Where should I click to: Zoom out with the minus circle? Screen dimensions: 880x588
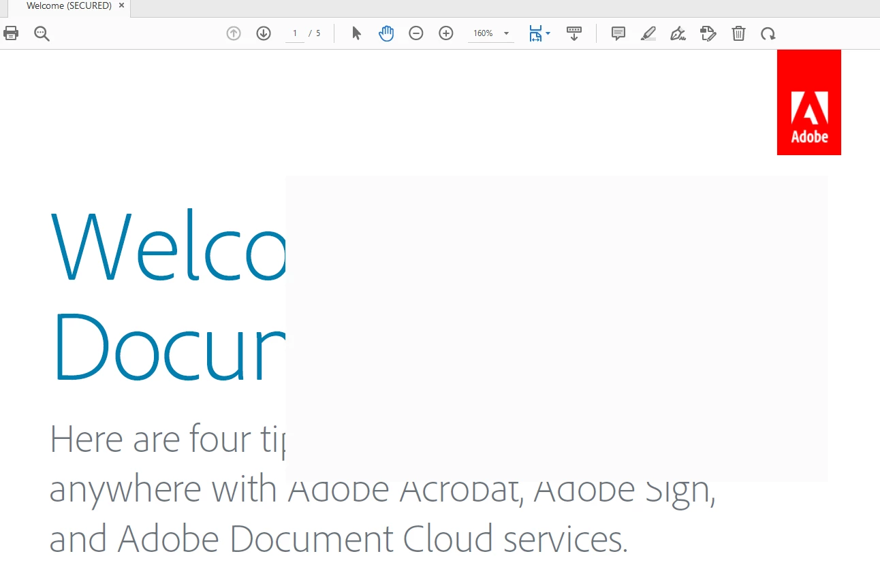(416, 33)
